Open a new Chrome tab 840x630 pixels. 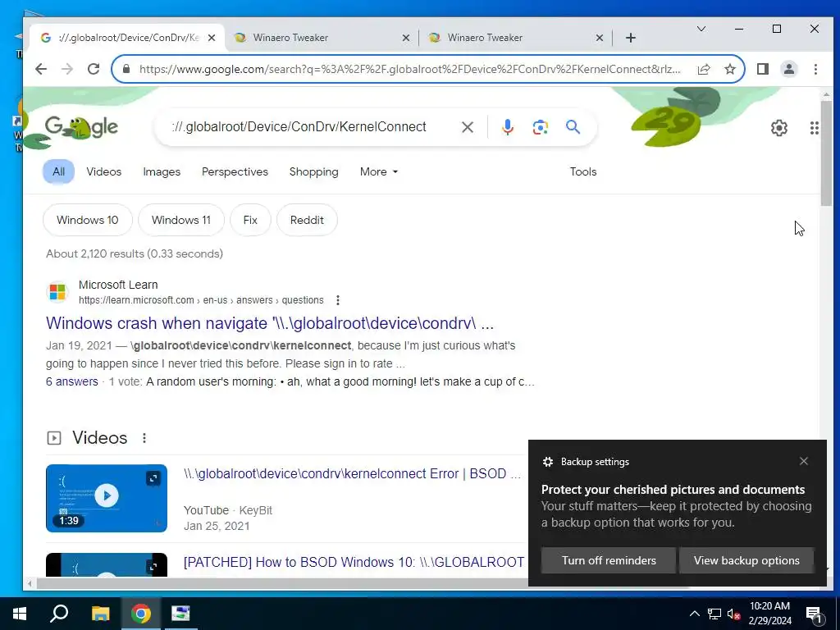tap(631, 38)
